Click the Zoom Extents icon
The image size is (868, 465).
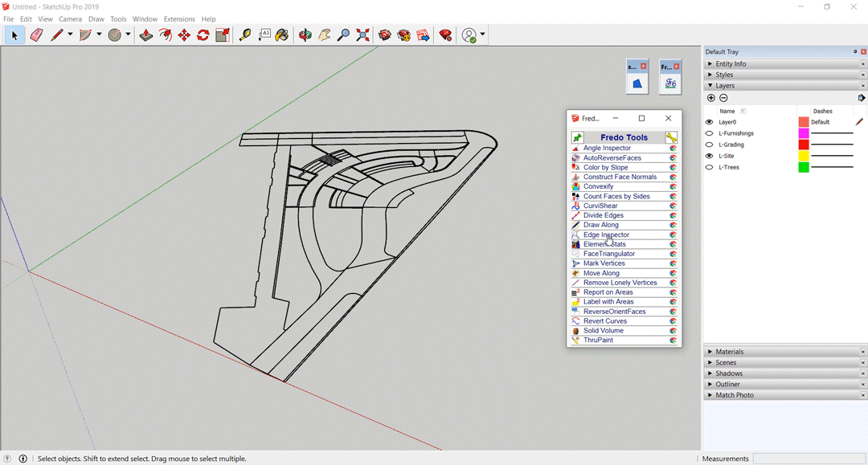[363, 35]
